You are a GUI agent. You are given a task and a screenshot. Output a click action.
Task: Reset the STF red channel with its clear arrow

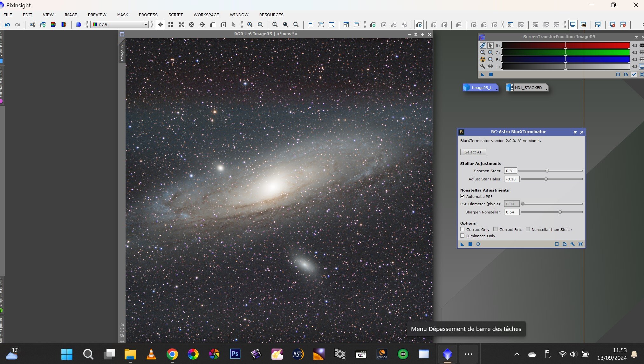(x=634, y=45)
